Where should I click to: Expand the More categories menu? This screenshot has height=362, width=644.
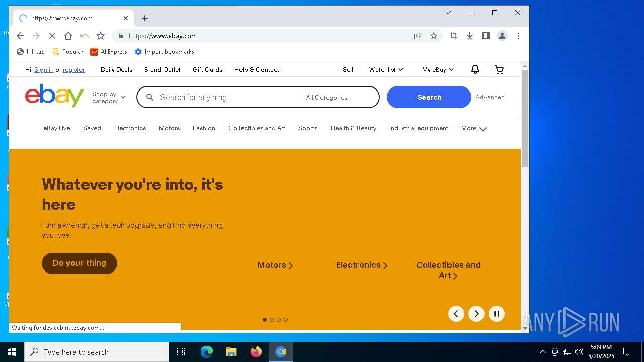(474, 128)
